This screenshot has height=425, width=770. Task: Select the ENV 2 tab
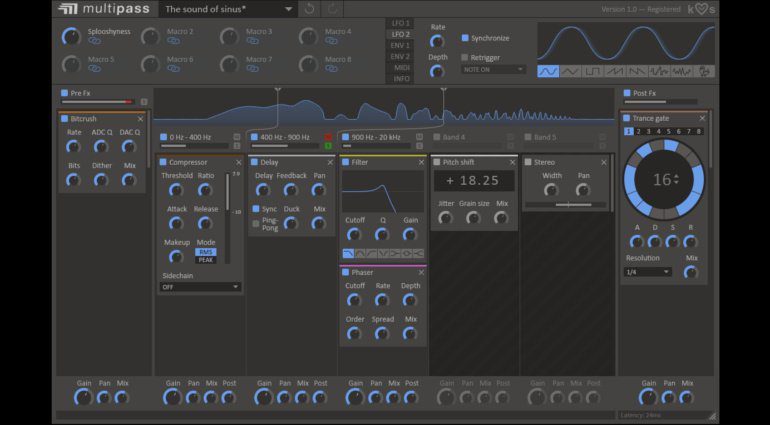[401, 57]
